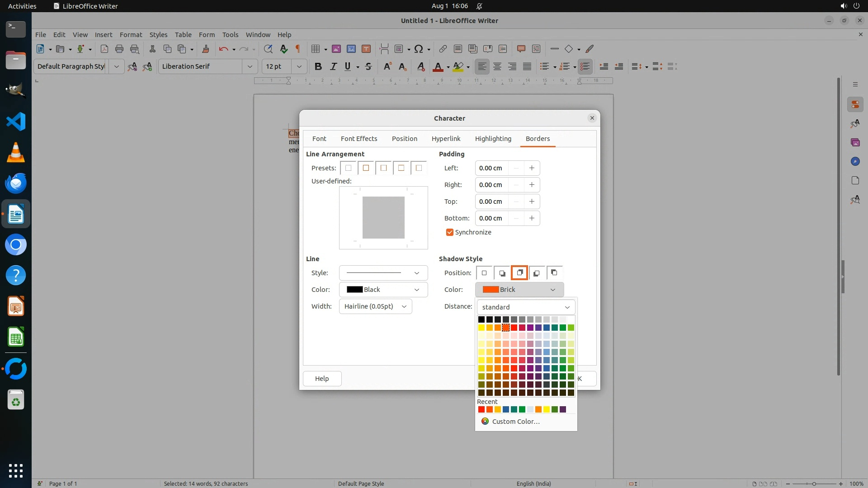Open the line Color Black dropdown
Viewport: 868px width, 488px height.
[x=383, y=290]
